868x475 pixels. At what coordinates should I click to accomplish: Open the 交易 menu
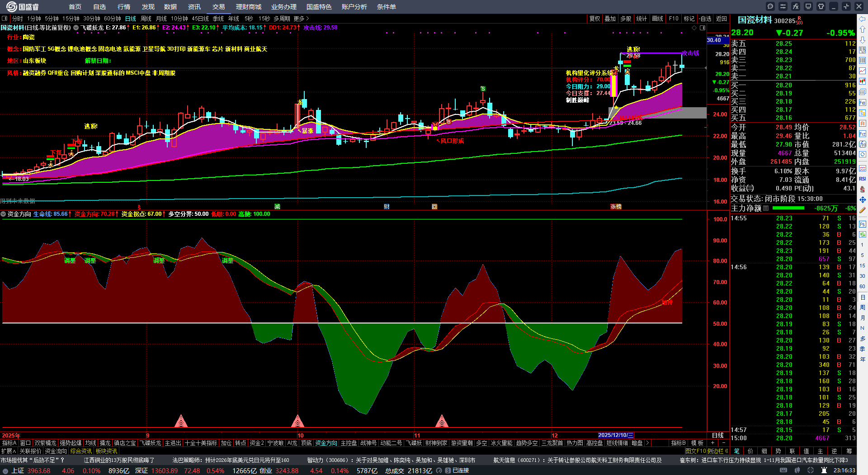(x=219, y=7)
